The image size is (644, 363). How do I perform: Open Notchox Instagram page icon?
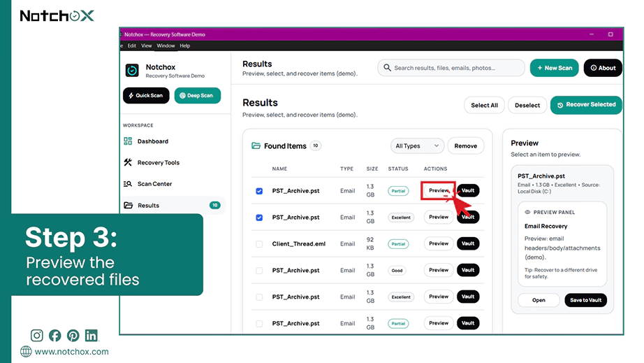pos(36,336)
